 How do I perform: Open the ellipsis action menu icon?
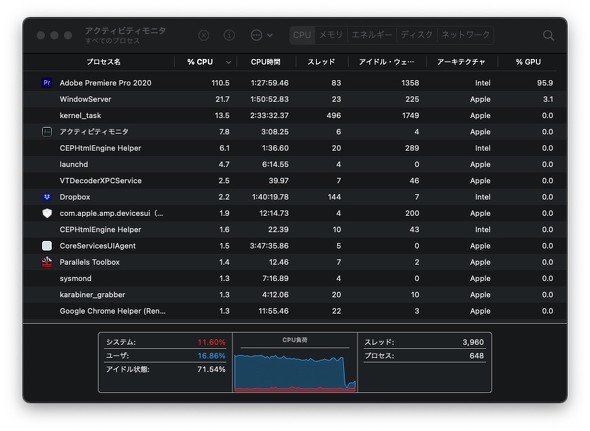256,35
